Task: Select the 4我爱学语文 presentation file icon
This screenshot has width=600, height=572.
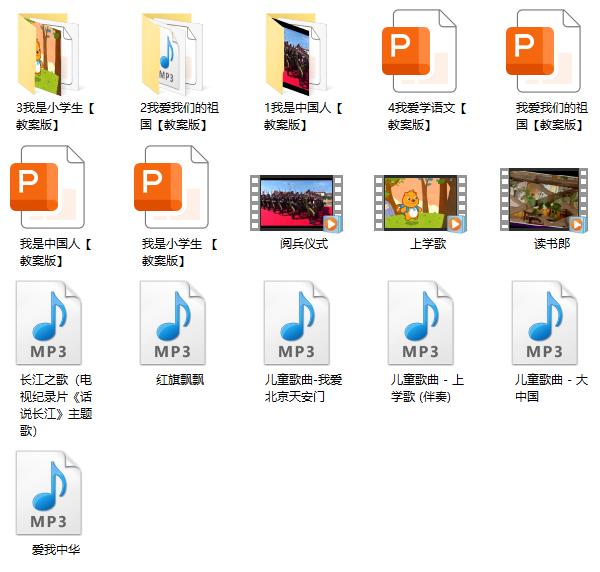Action: (420, 52)
